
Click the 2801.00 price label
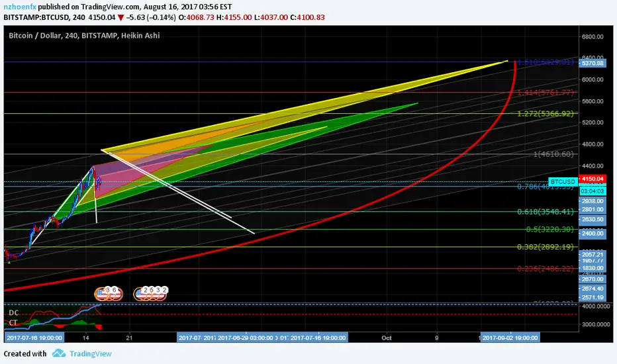593,209
